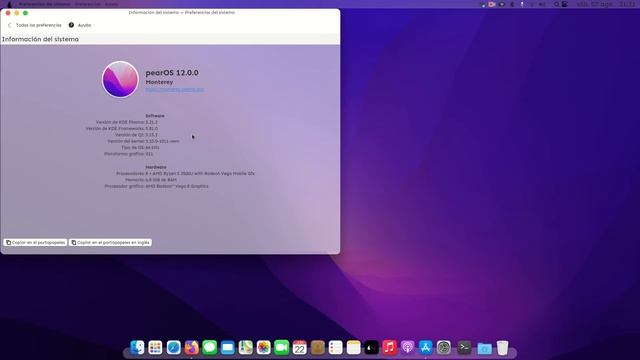Open the Maps app in dock
Image resolution: width=640 pixels, height=360 pixels.
pyautogui.click(x=245, y=347)
